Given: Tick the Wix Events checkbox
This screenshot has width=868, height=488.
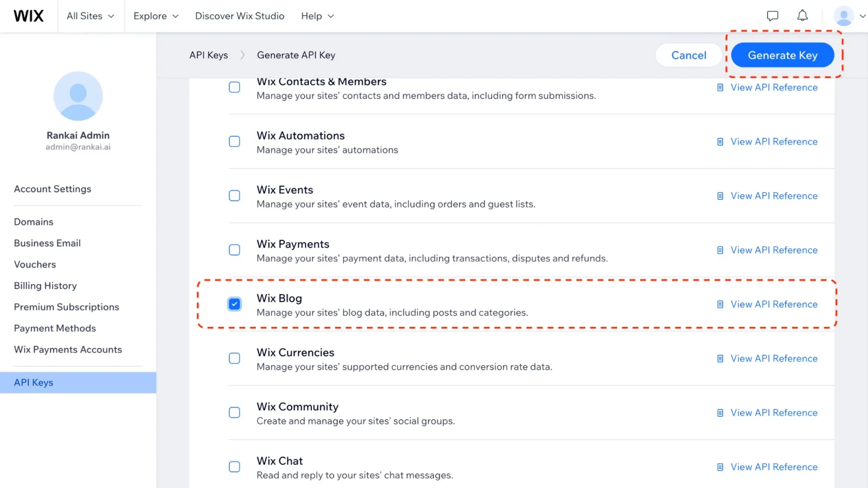Looking at the screenshot, I should coord(234,196).
